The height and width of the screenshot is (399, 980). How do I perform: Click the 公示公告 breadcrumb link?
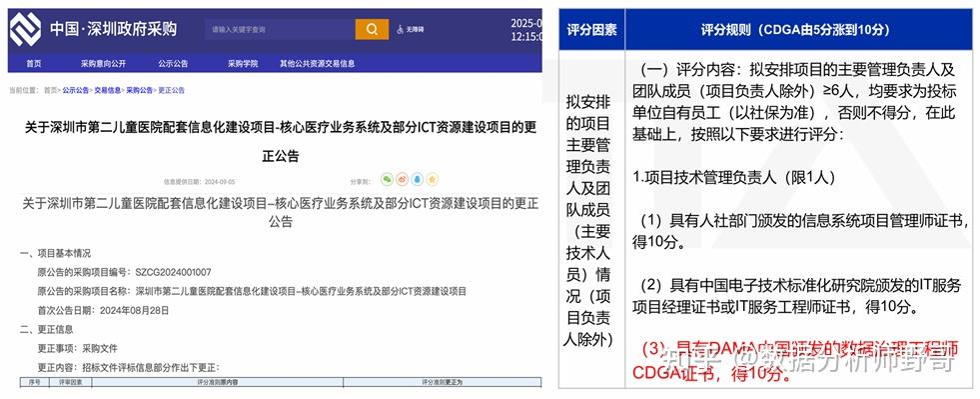pos(76,91)
